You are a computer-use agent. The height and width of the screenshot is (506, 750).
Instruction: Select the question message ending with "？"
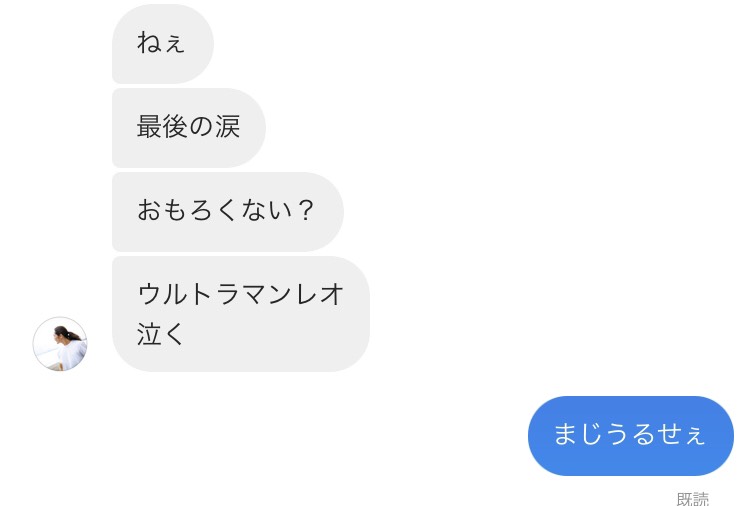tap(227, 212)
